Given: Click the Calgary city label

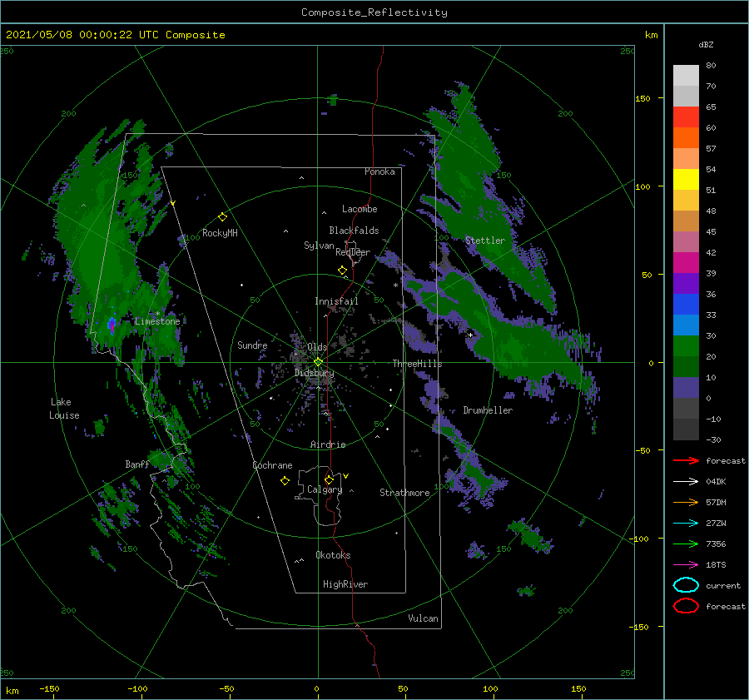Looking at the screenshot, I should click(325, 489).
